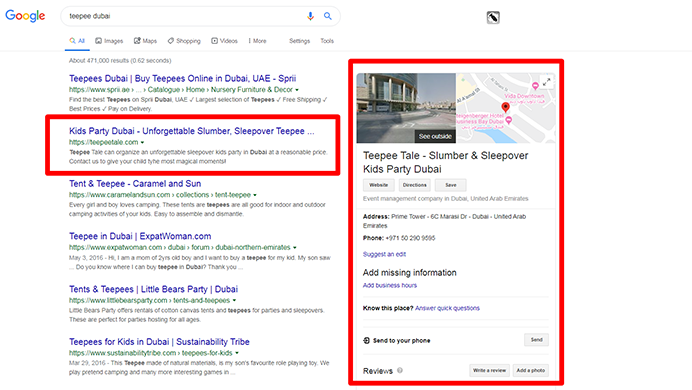Open the Sustainability Tribe teepees result
The image size is (692, 390).
tap(159, 342)
